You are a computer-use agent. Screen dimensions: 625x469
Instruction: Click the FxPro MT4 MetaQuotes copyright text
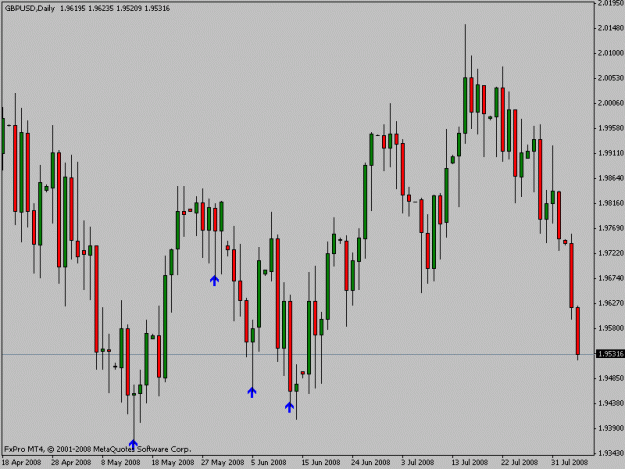[x=98, y=449]
